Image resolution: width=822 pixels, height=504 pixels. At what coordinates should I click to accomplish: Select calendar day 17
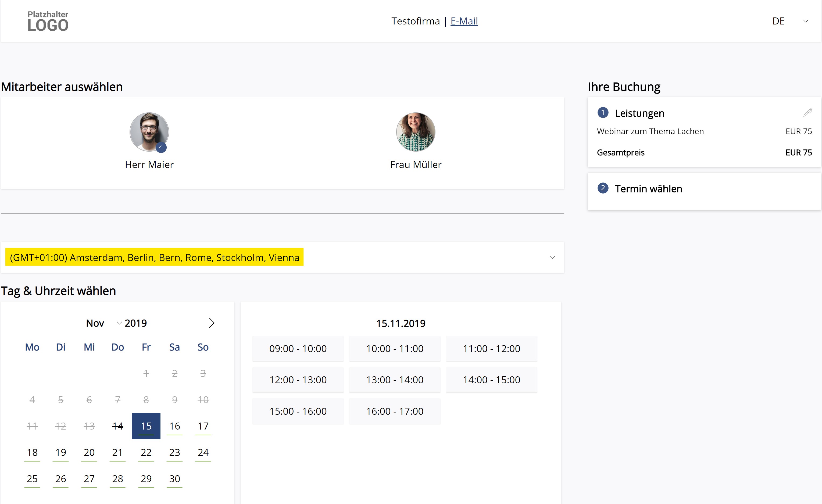203,426
